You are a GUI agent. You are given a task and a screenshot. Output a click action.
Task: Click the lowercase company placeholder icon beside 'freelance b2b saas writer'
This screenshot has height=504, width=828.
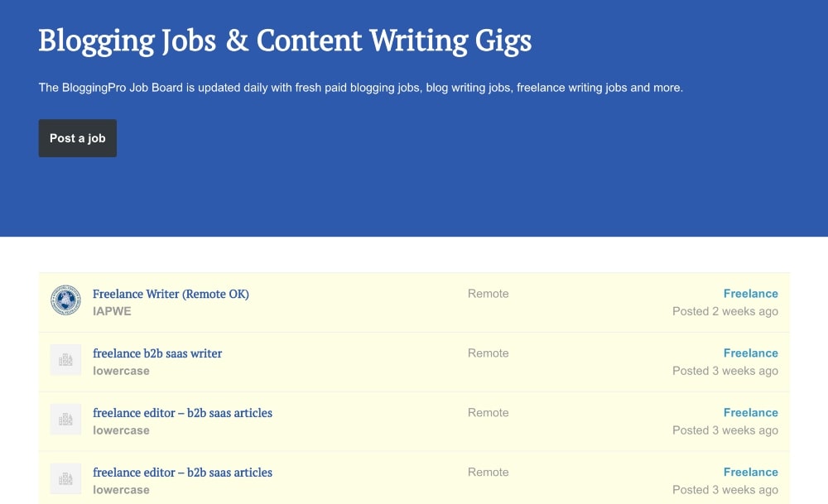pyautogui.click(x=65, y=361)
